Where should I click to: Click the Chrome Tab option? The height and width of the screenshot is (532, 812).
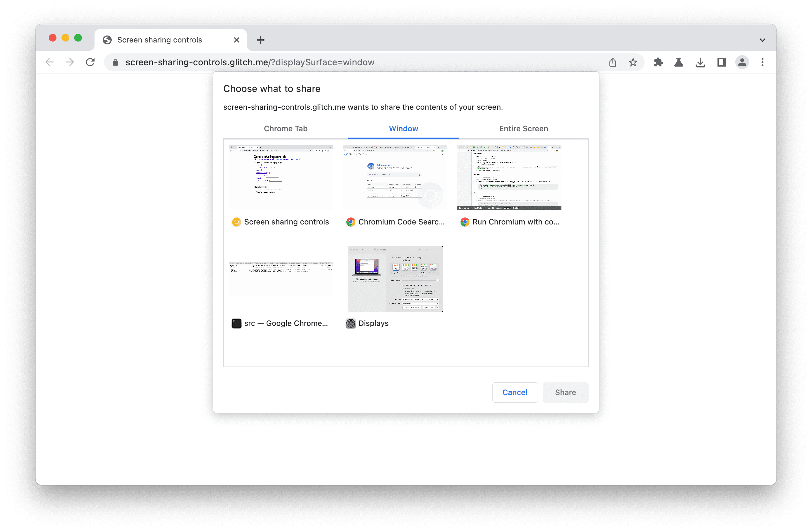point(286,128)
